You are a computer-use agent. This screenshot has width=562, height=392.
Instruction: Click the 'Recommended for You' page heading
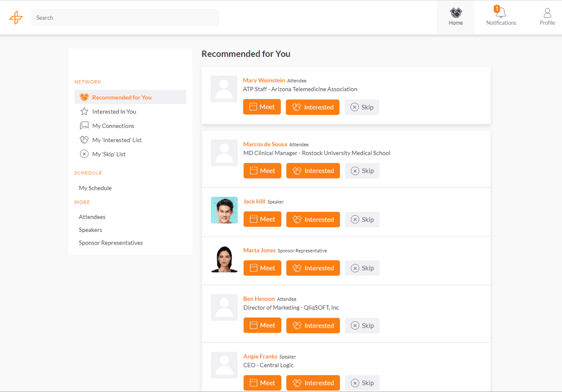[x=246, y=54]
